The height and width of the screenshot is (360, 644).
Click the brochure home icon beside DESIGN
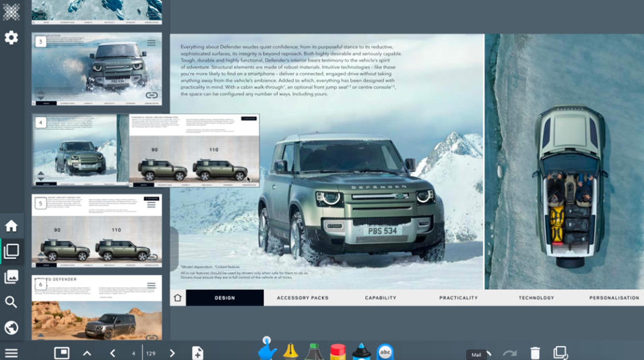pyautogui.click(x=178, y=298)
